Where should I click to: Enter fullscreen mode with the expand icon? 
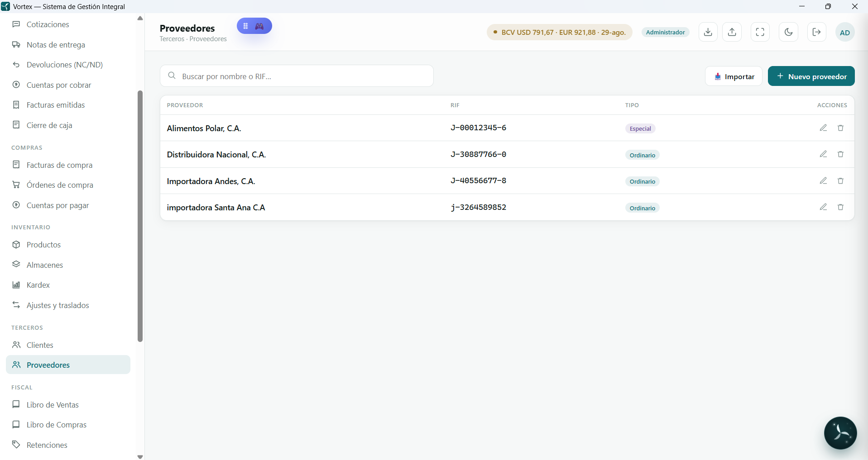tap(760, 32)
